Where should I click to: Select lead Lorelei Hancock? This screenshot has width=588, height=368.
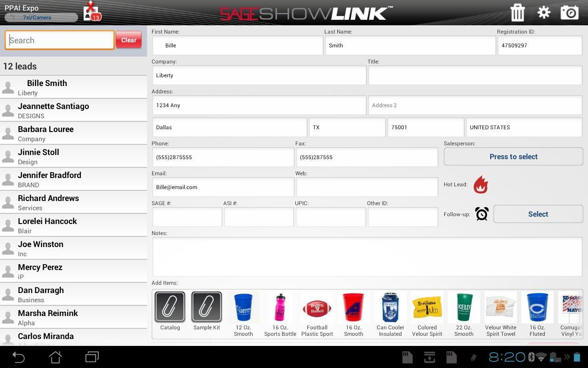(x=73, y=225)
